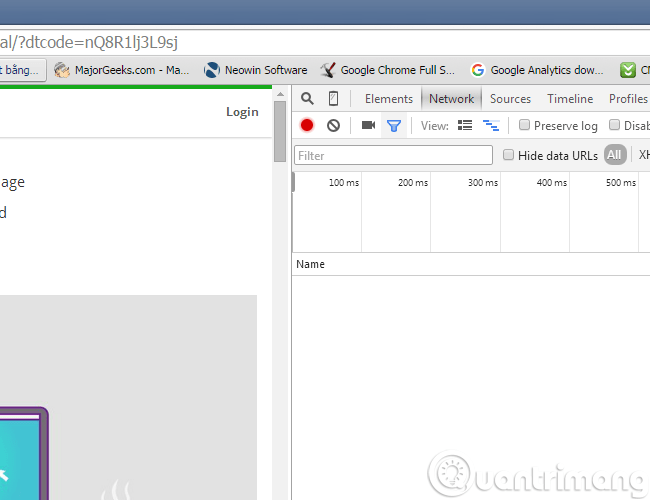Open the Google Analytics bookmark
Image resolution: width=650 pixels, height=500 pixels.
point(537,70)
